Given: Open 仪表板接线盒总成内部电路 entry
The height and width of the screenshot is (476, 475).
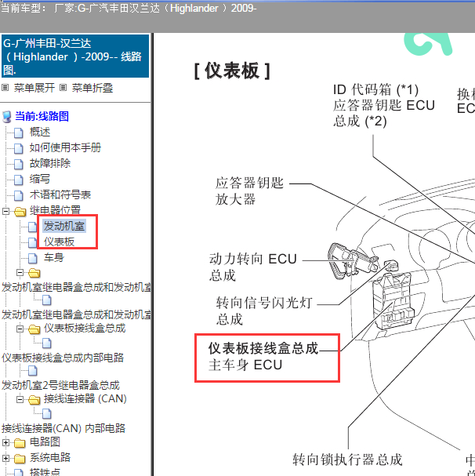Looking at the screenshot, I should (63, 358).
